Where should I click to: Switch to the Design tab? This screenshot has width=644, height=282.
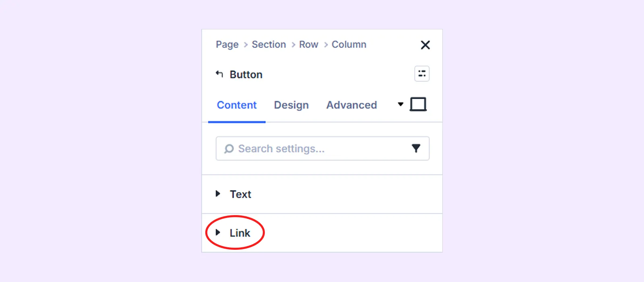point(291,105)
